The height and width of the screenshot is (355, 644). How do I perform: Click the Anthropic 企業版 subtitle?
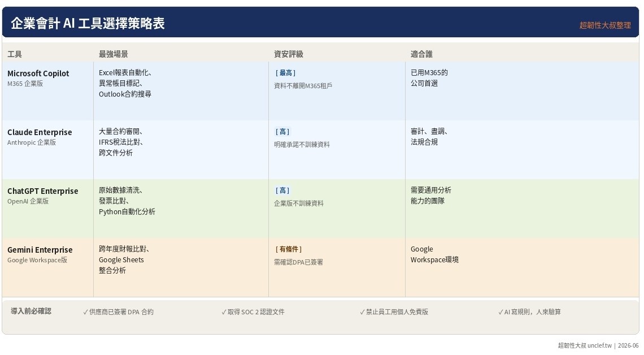click(x=32, y=142)
